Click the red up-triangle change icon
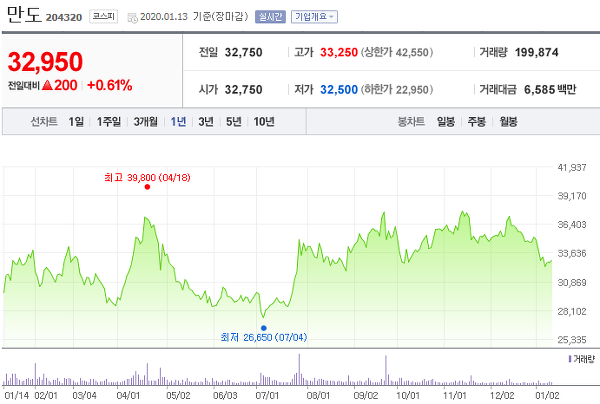 click(x=47, y=85)
